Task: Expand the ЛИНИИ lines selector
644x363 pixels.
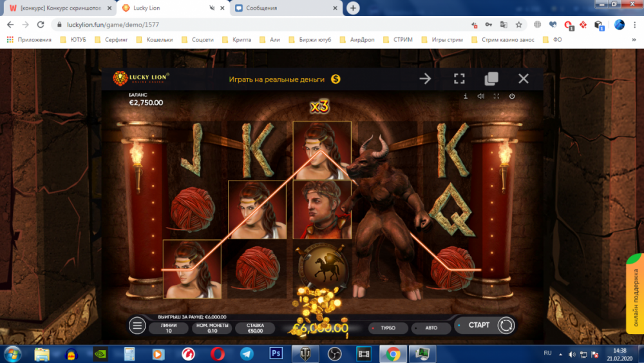Action: (169, 328)
